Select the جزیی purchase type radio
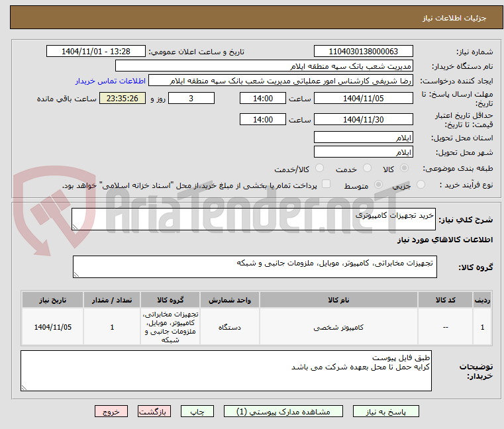The height and width of the screenshot is (429, 504). (x=421, y=185)
